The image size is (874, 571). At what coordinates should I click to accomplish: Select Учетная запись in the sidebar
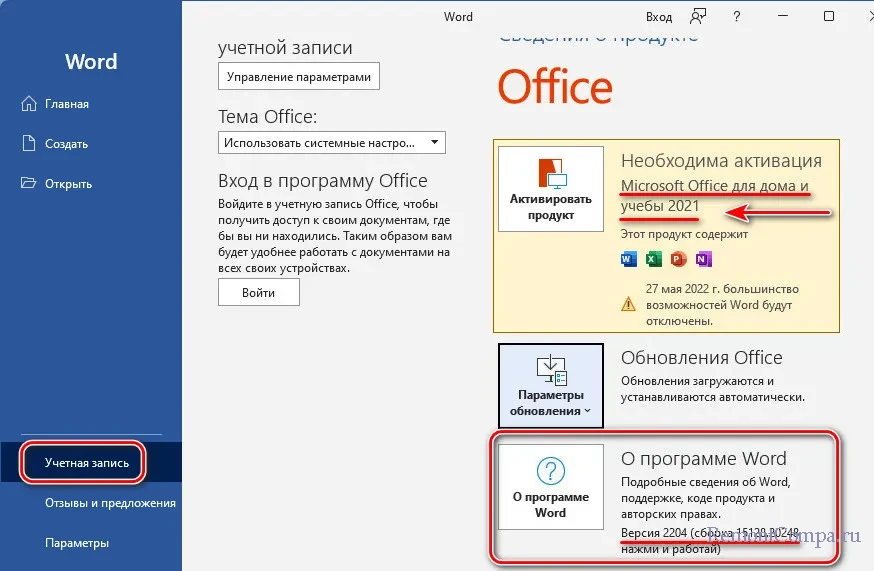click(86, 463)
